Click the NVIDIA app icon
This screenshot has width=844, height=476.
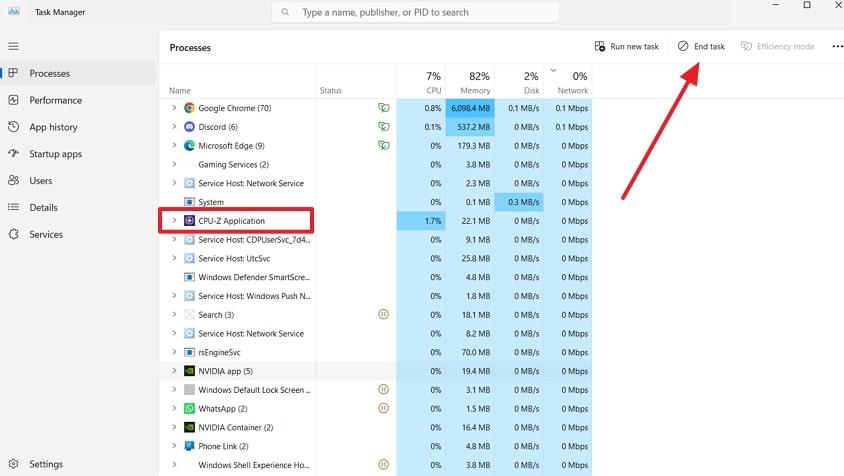[x=189, y=371]
